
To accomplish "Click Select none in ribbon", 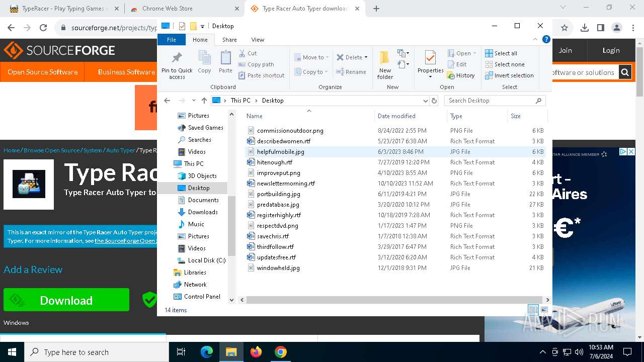I will coord(505,64).
